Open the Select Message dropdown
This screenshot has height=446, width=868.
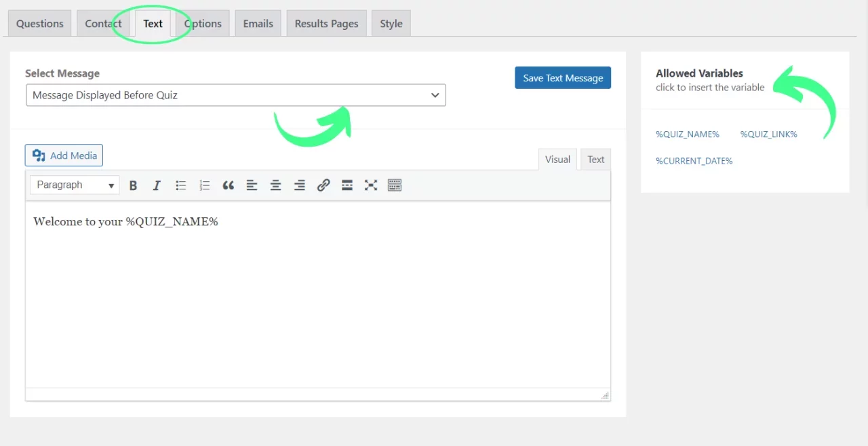coord(236,95)
